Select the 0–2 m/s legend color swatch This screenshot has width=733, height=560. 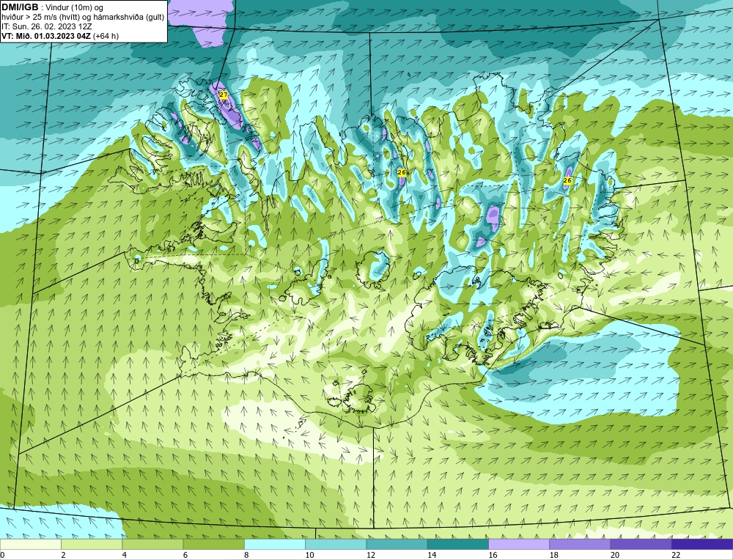(31, 544)
